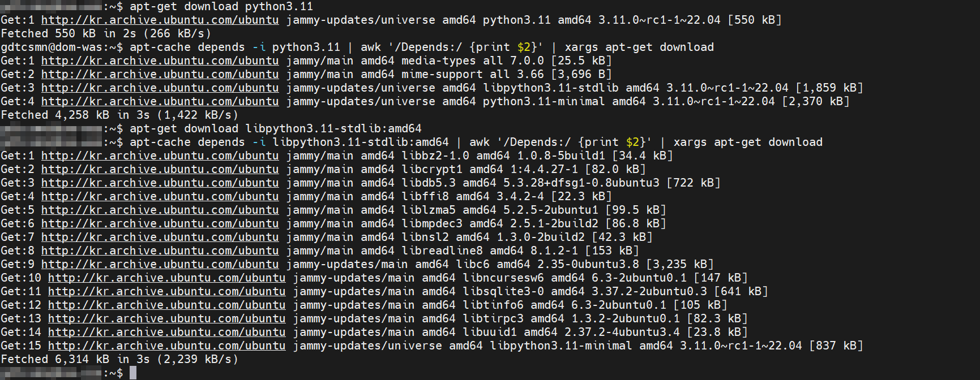
Task: Click the '[3,235 kB]' size of libc6
Action: pos(680,264)
